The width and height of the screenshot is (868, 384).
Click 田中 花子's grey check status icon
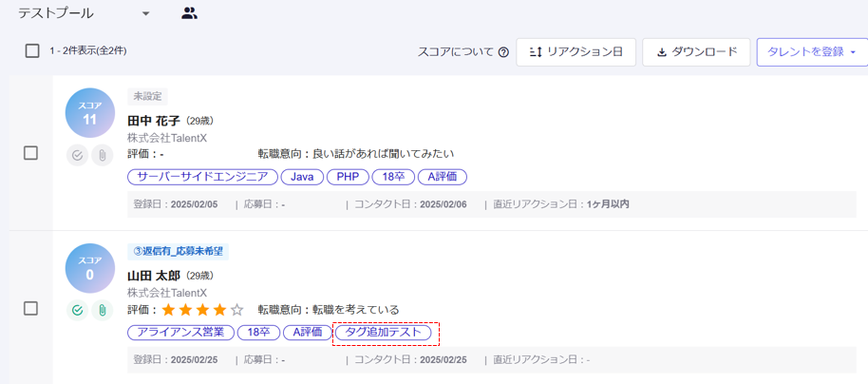78,155
